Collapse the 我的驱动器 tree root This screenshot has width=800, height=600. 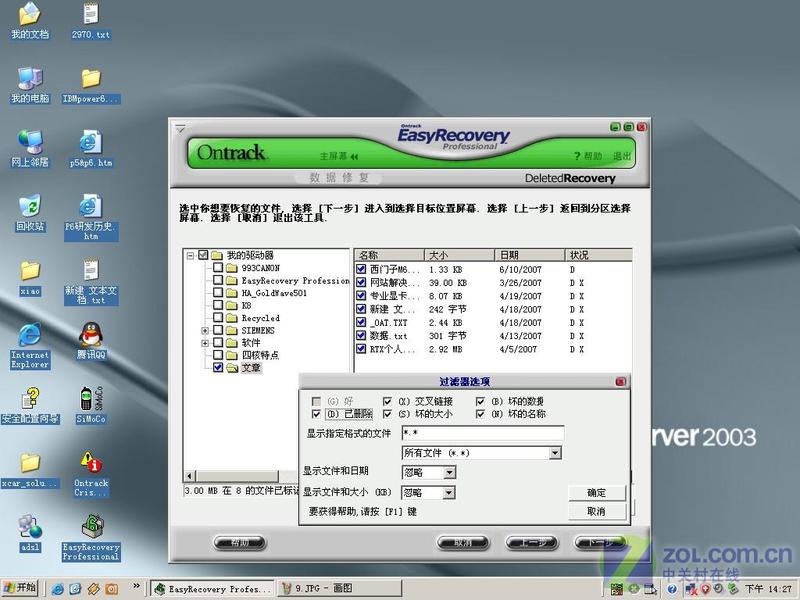(190, 255)
